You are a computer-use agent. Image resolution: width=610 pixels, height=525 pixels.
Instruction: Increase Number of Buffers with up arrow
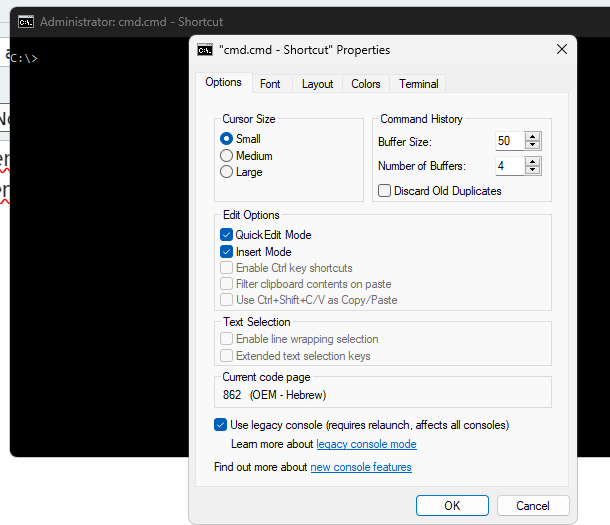pos(533,161)
